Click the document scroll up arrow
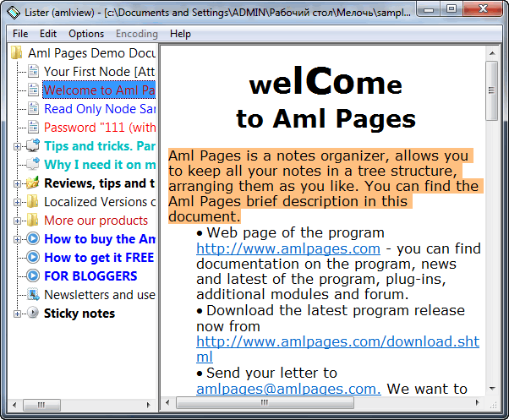509x420 pixels. tap(492, 53)
